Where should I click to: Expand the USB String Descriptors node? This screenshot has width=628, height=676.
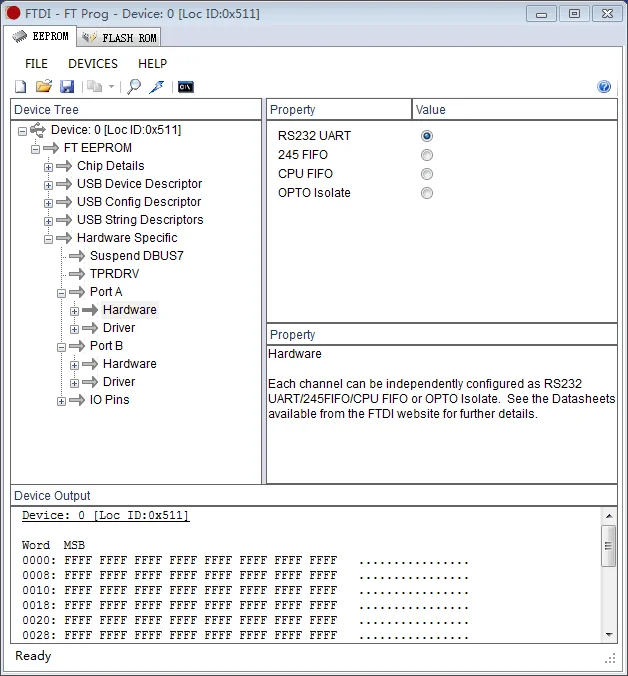point(48,221)
